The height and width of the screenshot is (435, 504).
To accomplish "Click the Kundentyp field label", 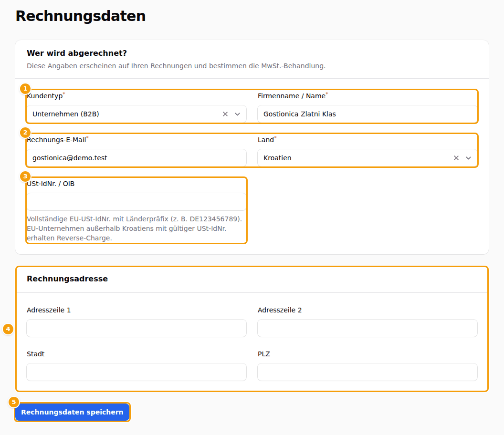I will (45, 96).
